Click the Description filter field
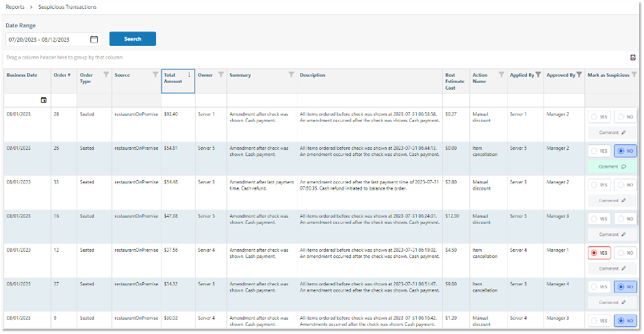Image resolution: width=644 pixels, height=334 pixels. 370,100
